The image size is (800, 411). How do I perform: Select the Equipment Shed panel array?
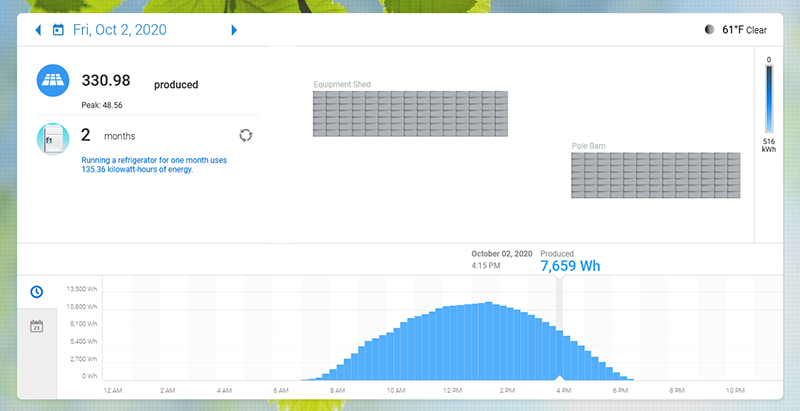coord(410,114)
